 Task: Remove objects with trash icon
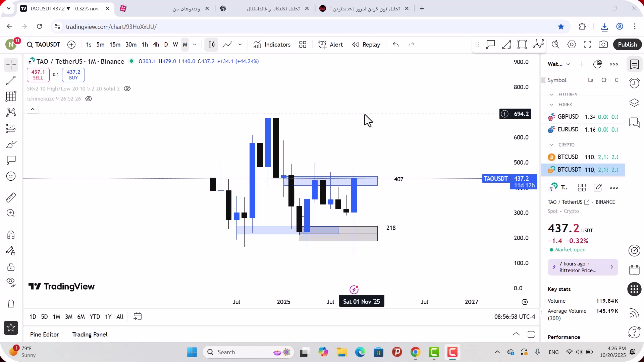[11, 304]
